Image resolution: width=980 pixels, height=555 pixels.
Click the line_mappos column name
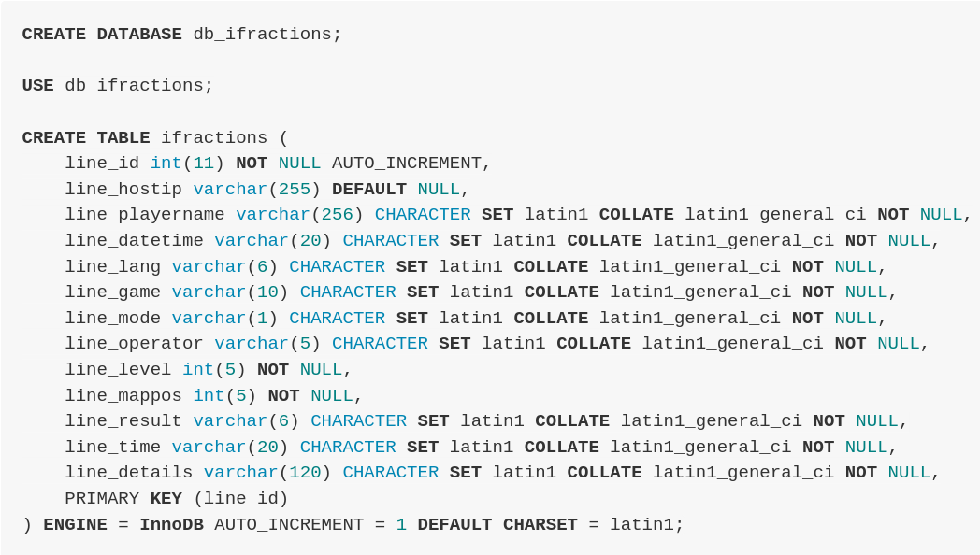coord(123,395)
